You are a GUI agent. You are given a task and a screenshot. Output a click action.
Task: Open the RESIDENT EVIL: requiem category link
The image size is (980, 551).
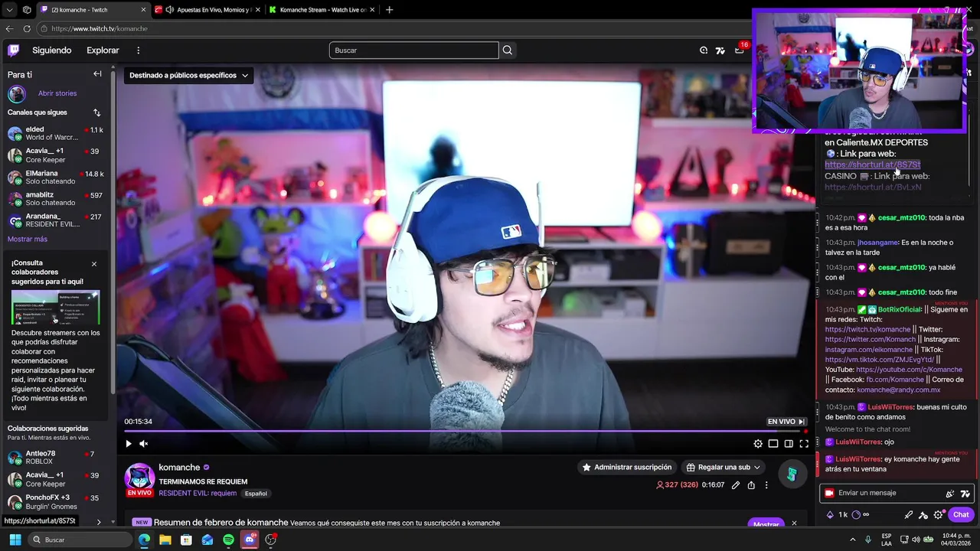(x=198, y=494)
